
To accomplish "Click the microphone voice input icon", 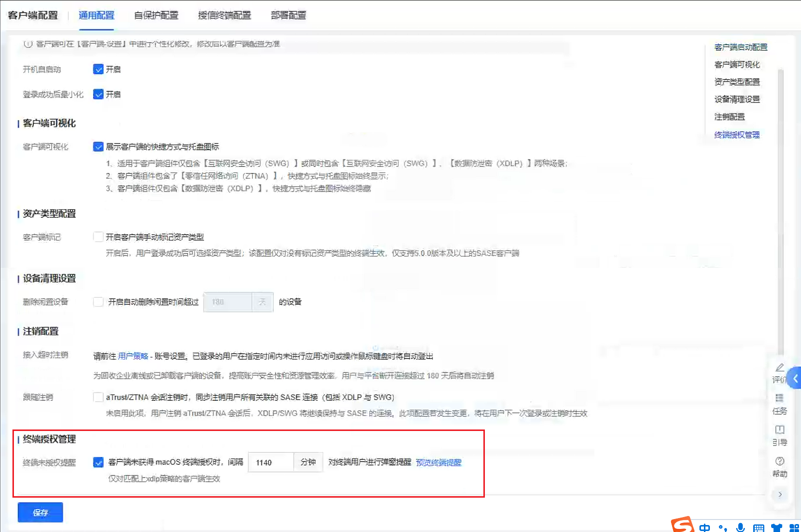I will click(x=740, y=528).
